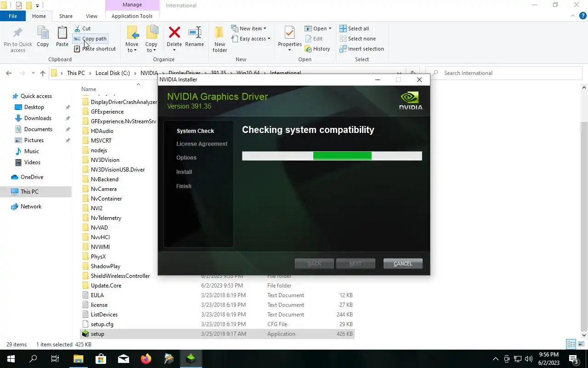Click the Rename icon

click(195, 33)
